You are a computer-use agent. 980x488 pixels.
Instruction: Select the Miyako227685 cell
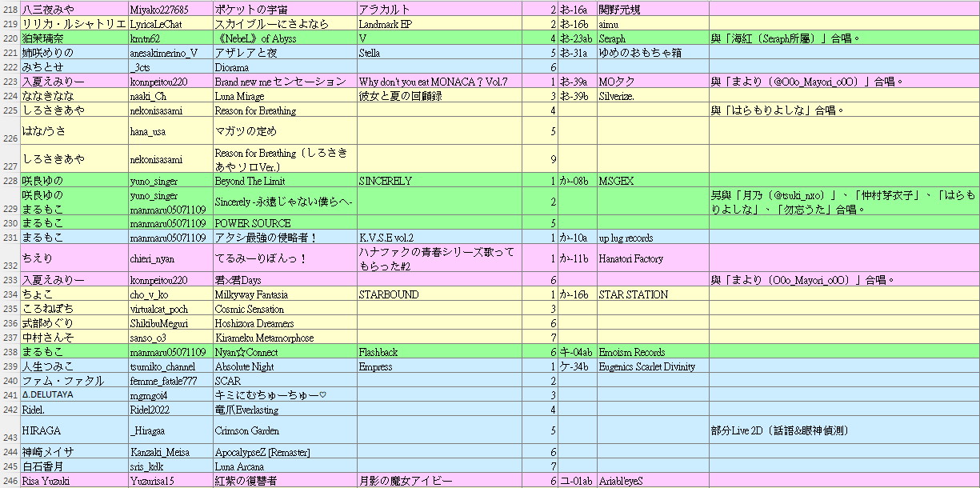click(170, 10)
